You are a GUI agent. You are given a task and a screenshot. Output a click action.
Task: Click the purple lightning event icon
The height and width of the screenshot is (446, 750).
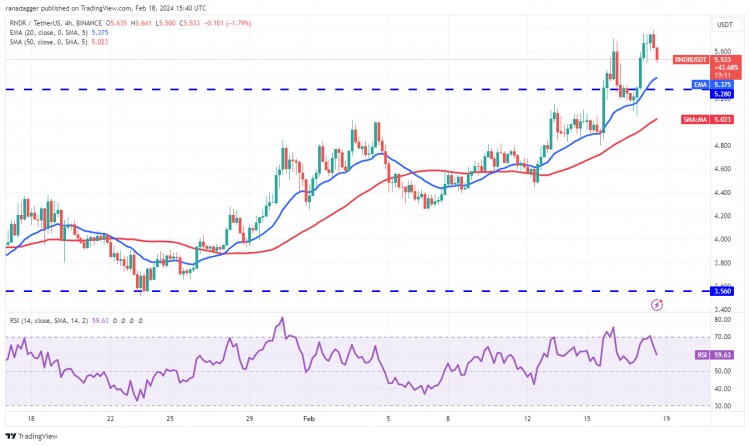pos(656,303)
